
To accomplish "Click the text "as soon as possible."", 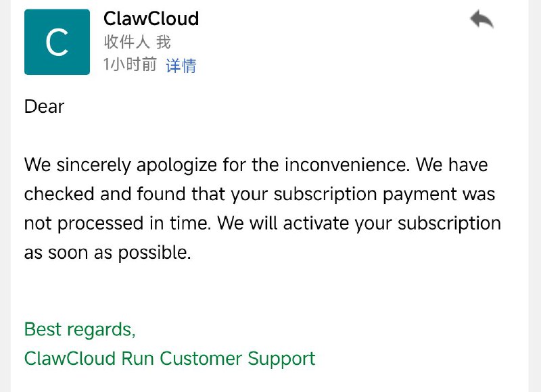I will pyautogui.click(x=108, y=252).
